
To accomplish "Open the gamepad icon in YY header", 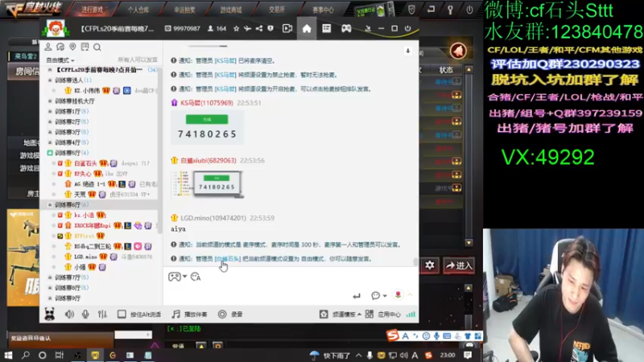I will point(346,28).
